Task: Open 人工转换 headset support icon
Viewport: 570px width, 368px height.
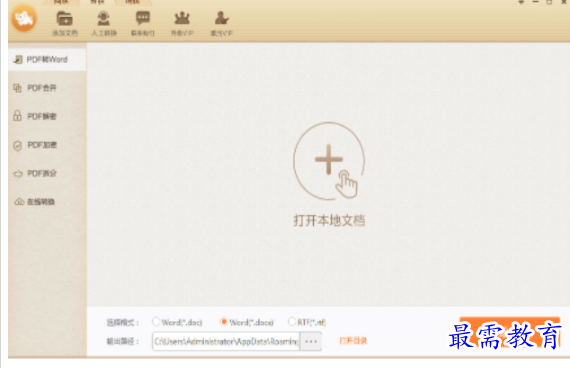Action: (104, 19)
